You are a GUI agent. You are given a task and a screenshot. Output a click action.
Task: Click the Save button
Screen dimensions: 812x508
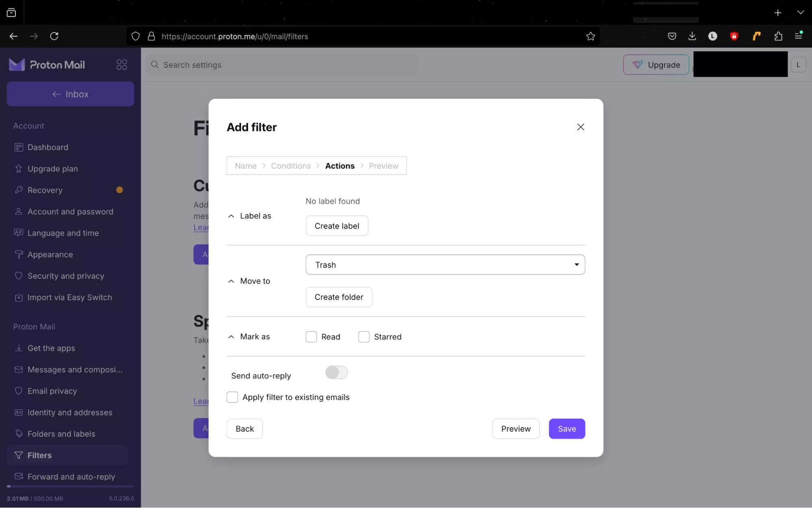[566, 429]
